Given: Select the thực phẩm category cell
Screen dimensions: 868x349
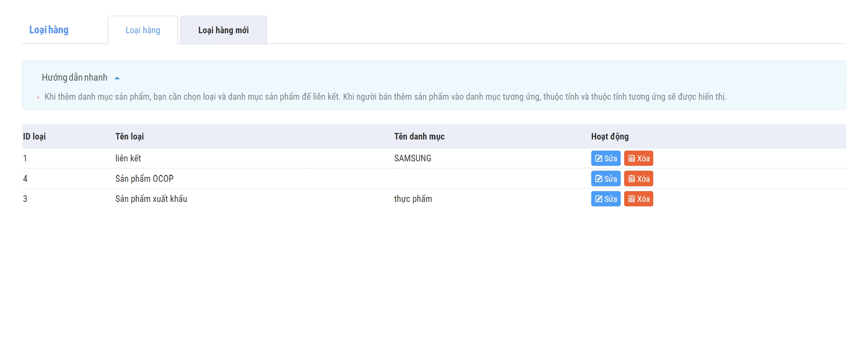Looking at the screenshot, I should click(x=413, y=199).
